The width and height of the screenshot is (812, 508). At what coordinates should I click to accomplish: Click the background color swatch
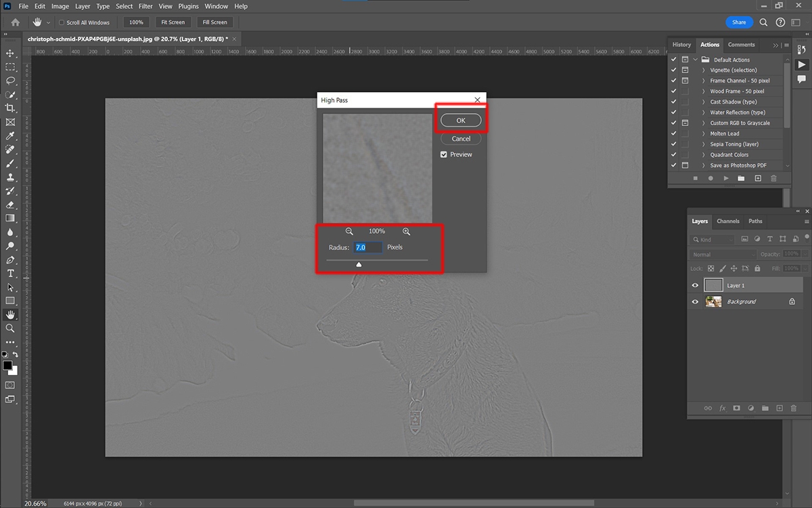point(13,371)
